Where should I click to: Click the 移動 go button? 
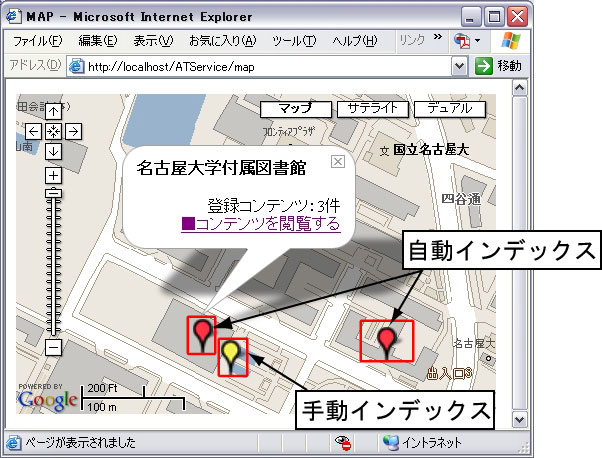(498, 66)
